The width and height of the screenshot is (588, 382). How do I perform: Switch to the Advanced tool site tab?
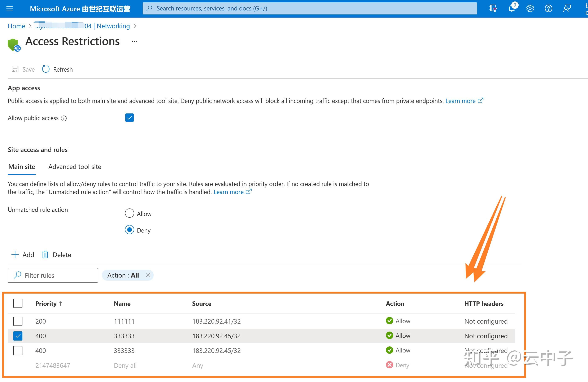click(75, 167)
